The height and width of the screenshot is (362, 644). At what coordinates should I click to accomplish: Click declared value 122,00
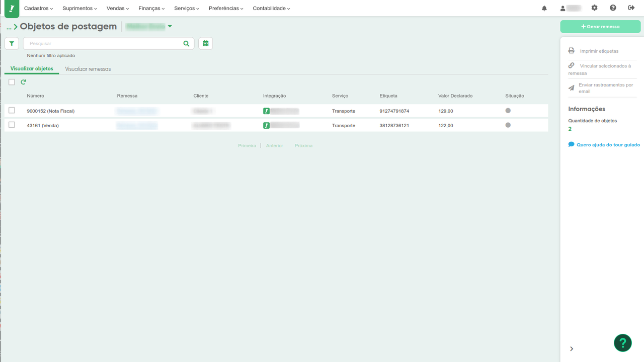446,125
